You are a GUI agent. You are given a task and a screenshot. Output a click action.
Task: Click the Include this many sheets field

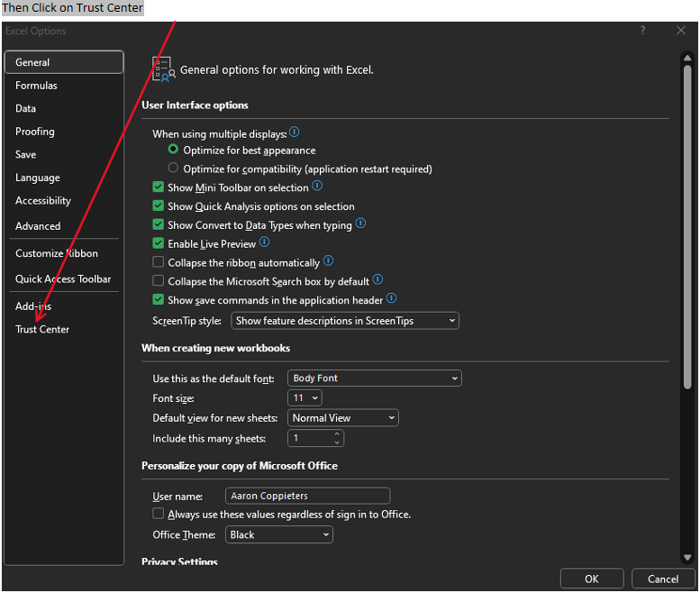pos(315,439)
